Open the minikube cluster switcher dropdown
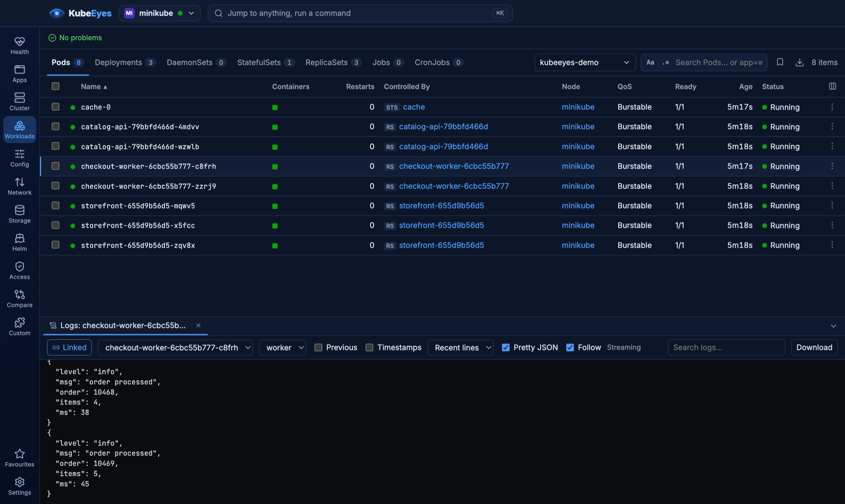Screen dimensions: 845x504 (x=160, y=13)
